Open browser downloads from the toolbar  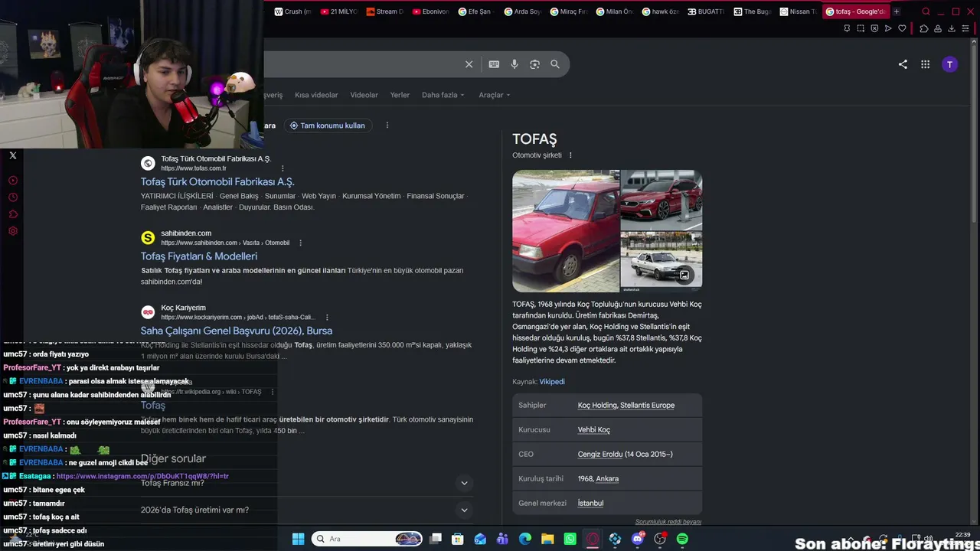click(x=952, y=28)
